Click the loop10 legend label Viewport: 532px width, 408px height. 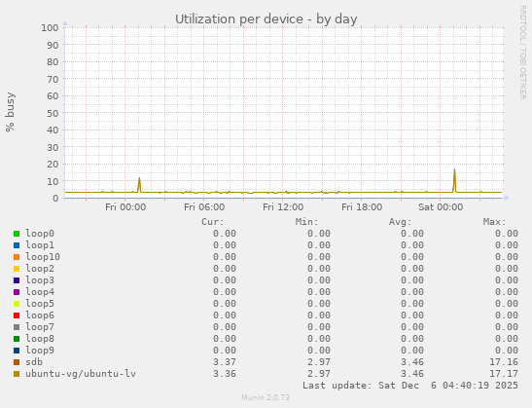click(x=43, y=257)
